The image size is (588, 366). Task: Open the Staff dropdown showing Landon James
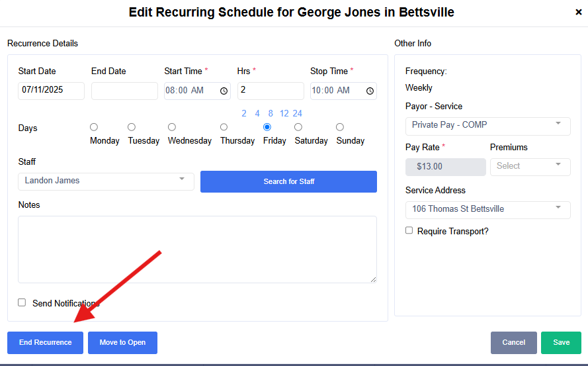point(106,181)
